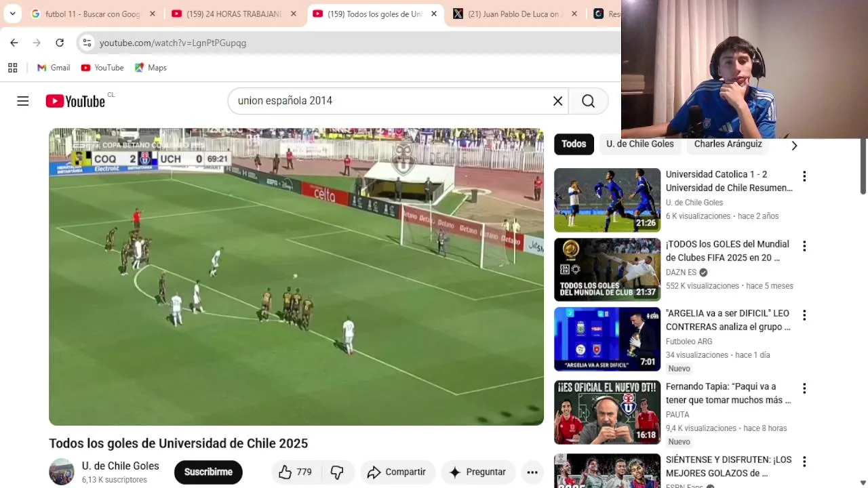Open the Maps bookmark
This screenshot has width=868, height=488.
151,68
